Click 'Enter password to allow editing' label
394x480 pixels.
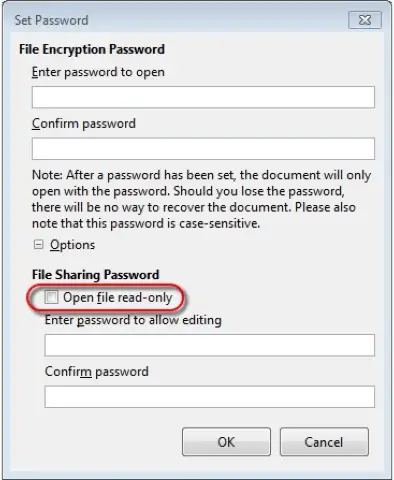click(133, 320)
